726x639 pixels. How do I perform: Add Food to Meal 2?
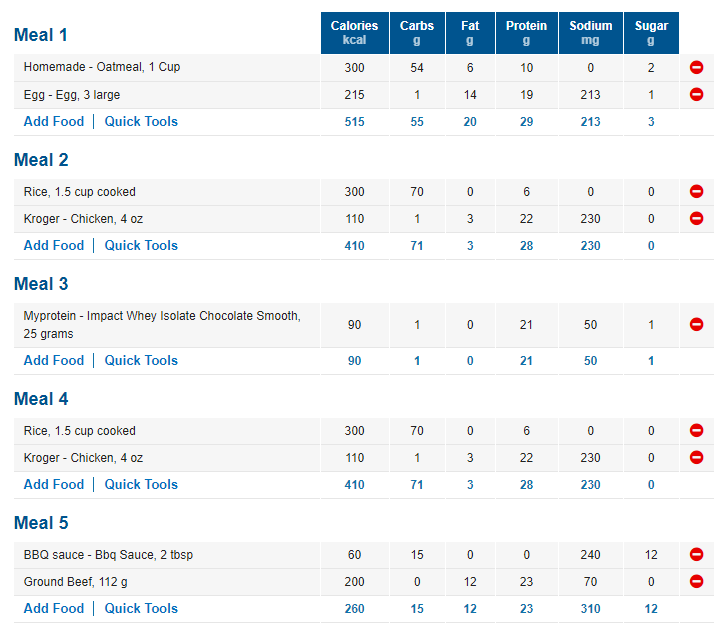pyautogui.click(x=54, y=245)
